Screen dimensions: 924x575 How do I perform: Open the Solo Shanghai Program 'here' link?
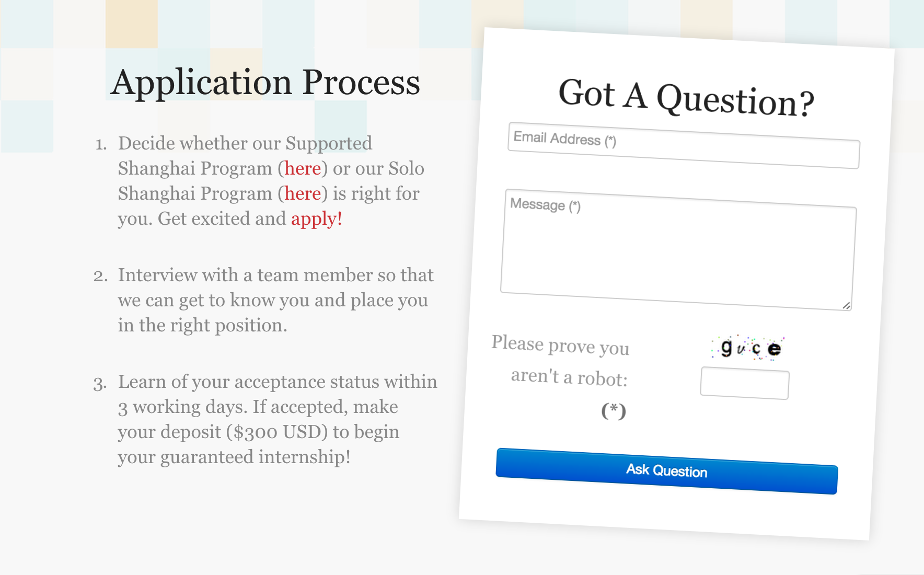tap(303, 193)
